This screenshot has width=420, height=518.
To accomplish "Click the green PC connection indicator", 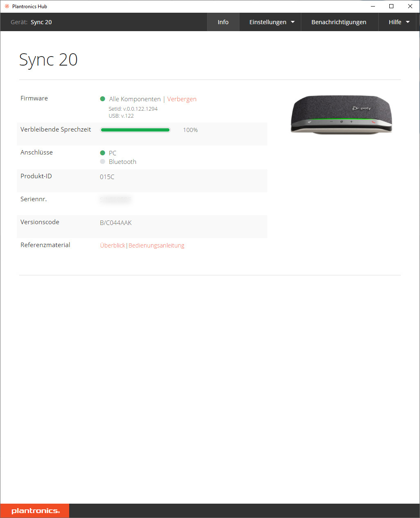I will 103,153.
